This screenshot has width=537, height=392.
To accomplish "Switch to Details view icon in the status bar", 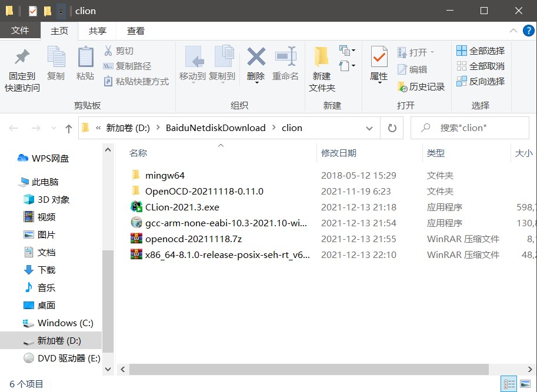I will (x=509, y=384).
